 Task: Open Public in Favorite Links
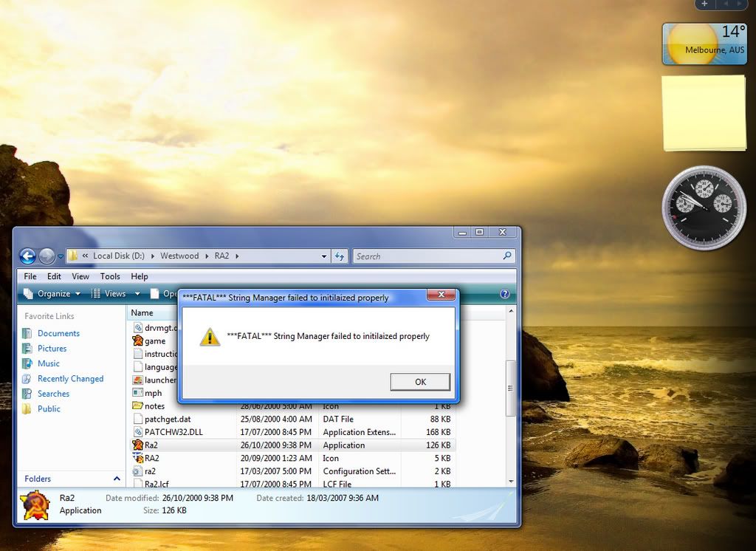tap(49, 408)
